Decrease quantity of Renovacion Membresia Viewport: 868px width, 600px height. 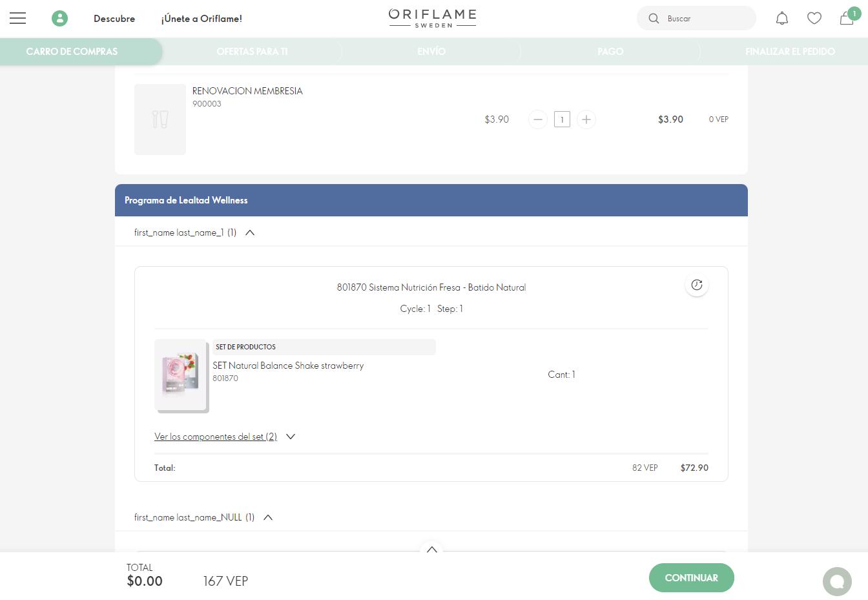click(x=537, y=119)
